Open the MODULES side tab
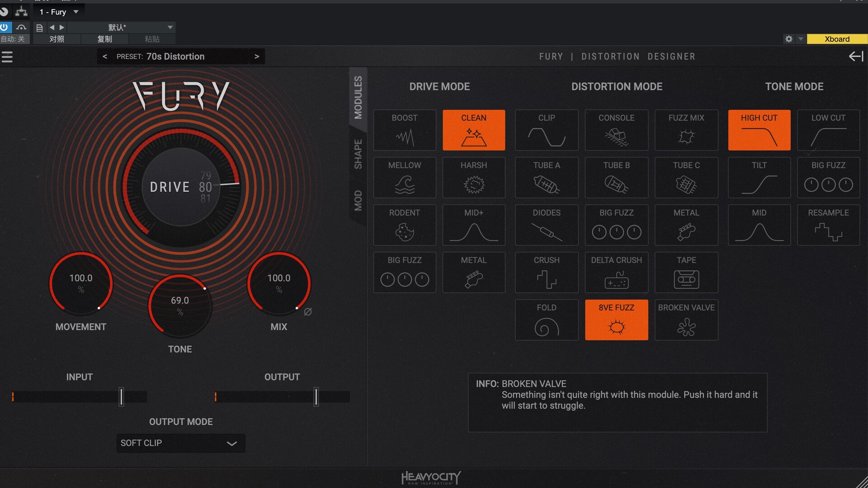868x488 pixels. tap(358, 97)
